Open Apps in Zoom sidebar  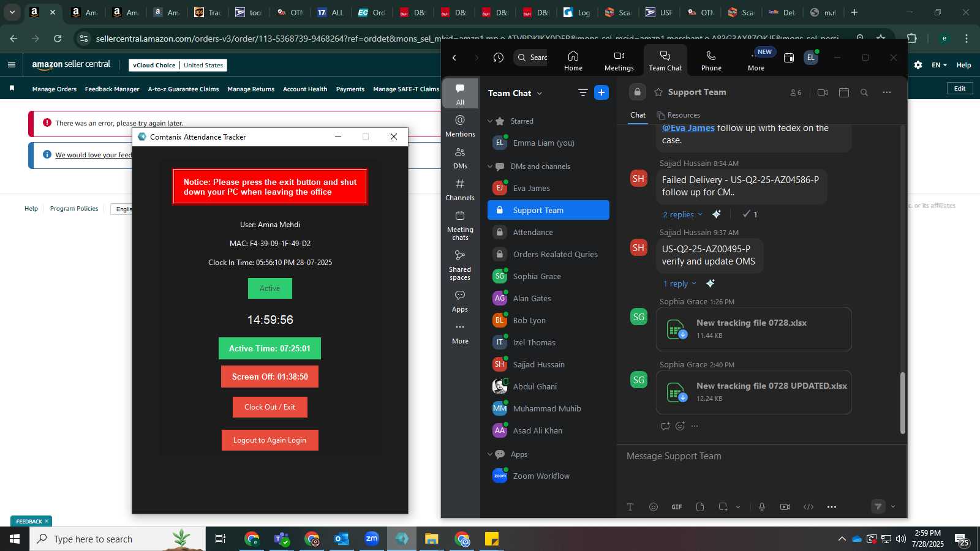[x=460, y=301]
